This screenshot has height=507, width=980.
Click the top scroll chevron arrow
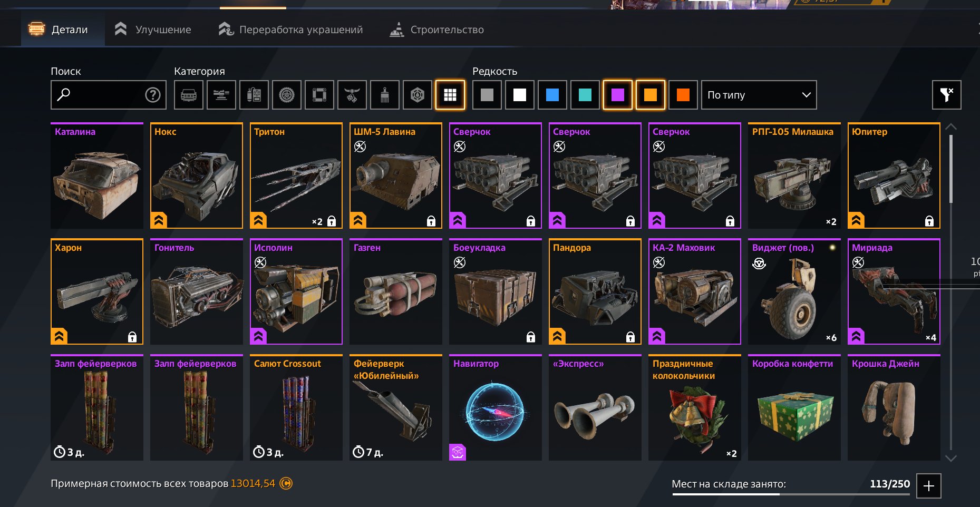click(x=950, y=127)
